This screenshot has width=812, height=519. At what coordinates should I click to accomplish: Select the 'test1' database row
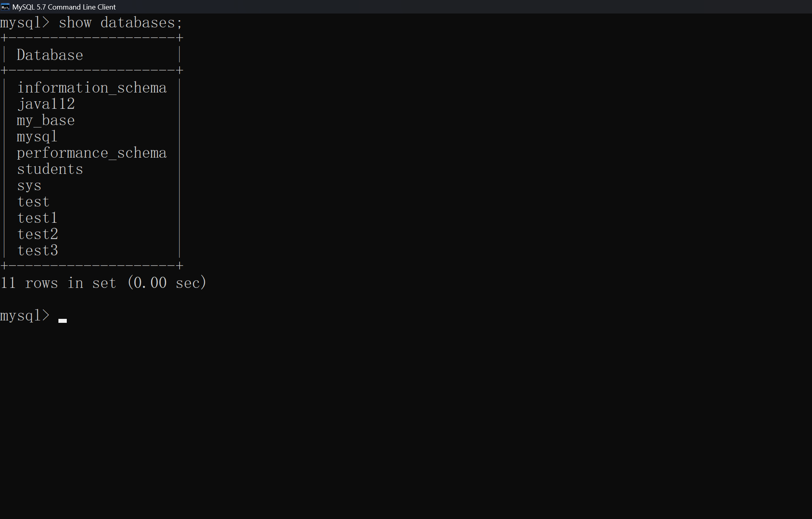[x=37, y=218]
